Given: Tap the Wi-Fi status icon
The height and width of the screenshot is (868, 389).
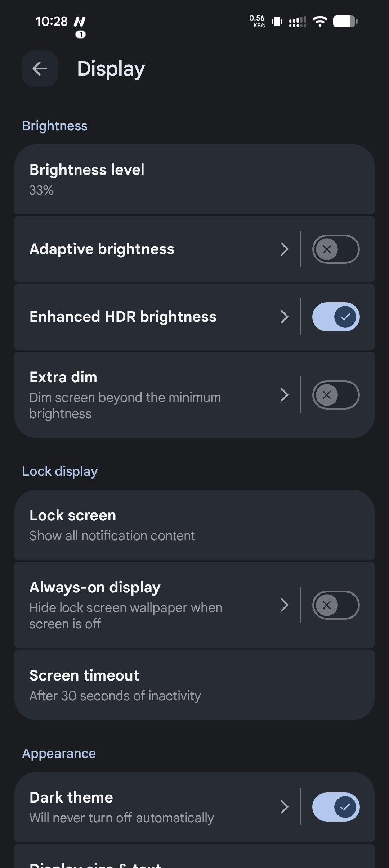Looking at the screenshot, I should [x=319, y=22].
